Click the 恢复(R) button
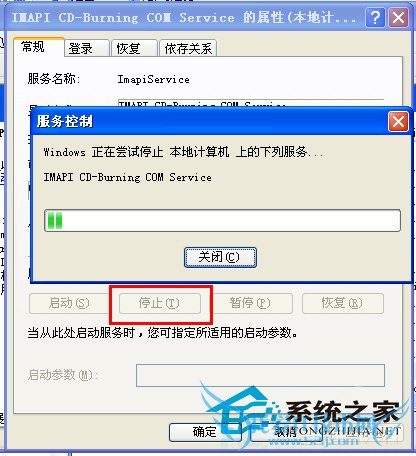 343,303
